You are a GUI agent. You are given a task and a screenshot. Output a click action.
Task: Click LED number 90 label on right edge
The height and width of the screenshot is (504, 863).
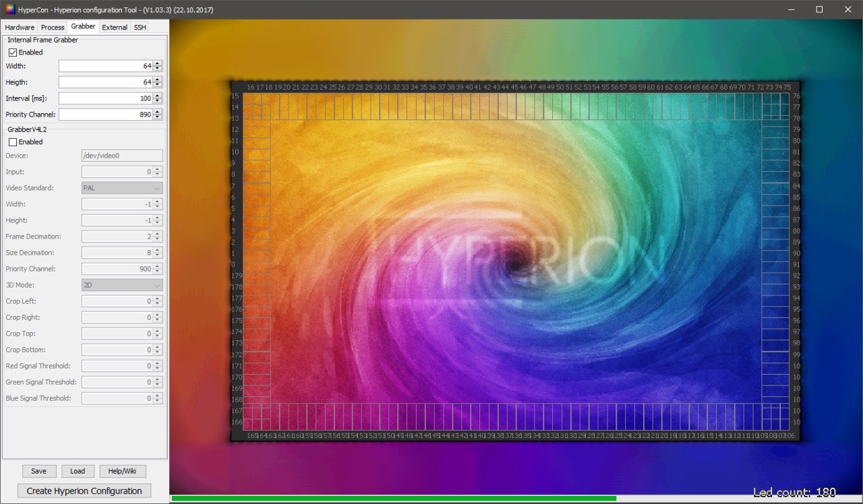point(796,253)
